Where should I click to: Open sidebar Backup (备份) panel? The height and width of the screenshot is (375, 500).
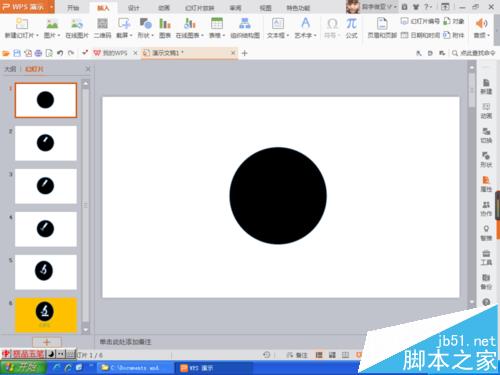tap(486, 282)
